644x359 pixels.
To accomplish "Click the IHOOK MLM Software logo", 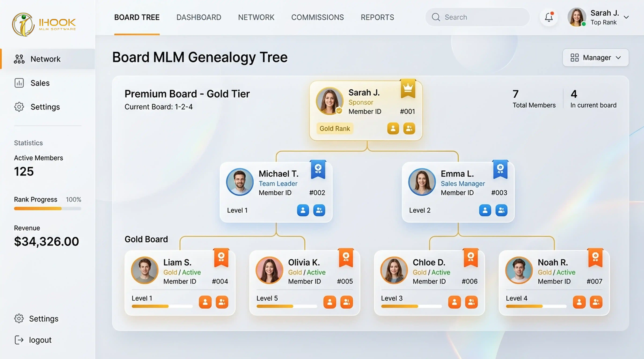I will tap(44, 24).
